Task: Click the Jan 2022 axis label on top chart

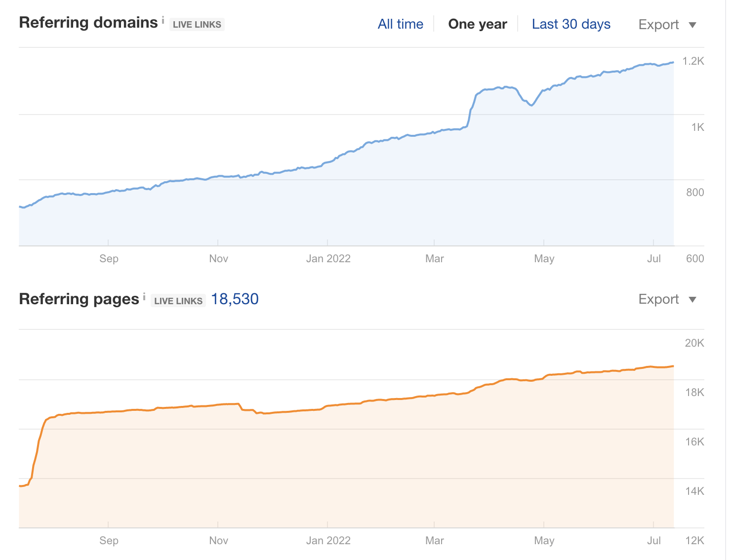Action: pos(328,258)
